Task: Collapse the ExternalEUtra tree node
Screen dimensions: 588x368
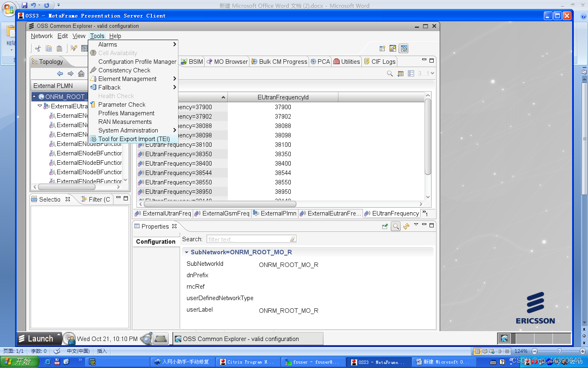Action: click(x=40, y=106)
